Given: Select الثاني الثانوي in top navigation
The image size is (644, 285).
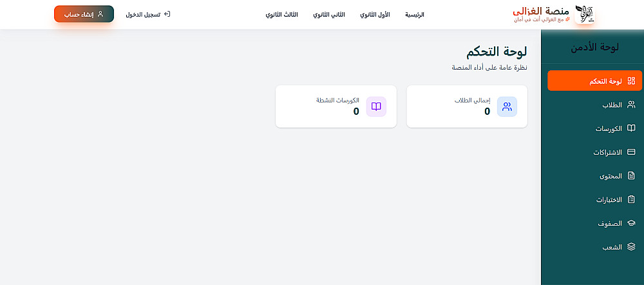Looking at the screenshot, I should [329, 14].
